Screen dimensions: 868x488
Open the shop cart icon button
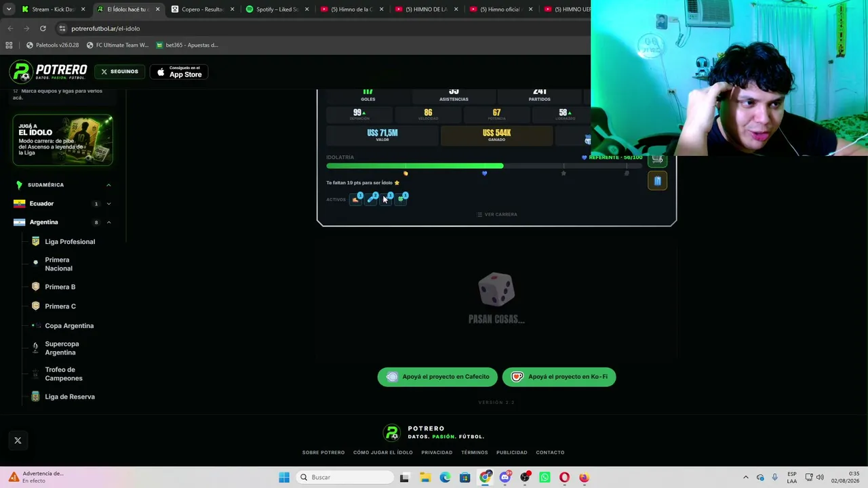point(657,159)
